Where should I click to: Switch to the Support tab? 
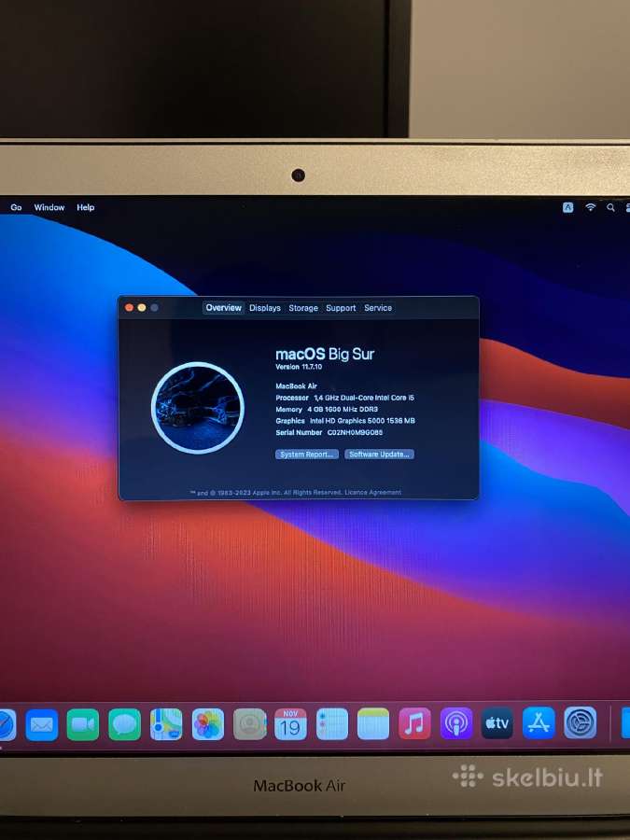341,308
